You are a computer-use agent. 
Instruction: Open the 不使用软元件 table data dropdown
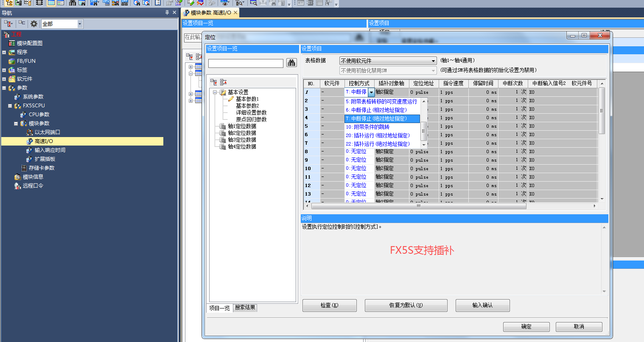point(433,61)
